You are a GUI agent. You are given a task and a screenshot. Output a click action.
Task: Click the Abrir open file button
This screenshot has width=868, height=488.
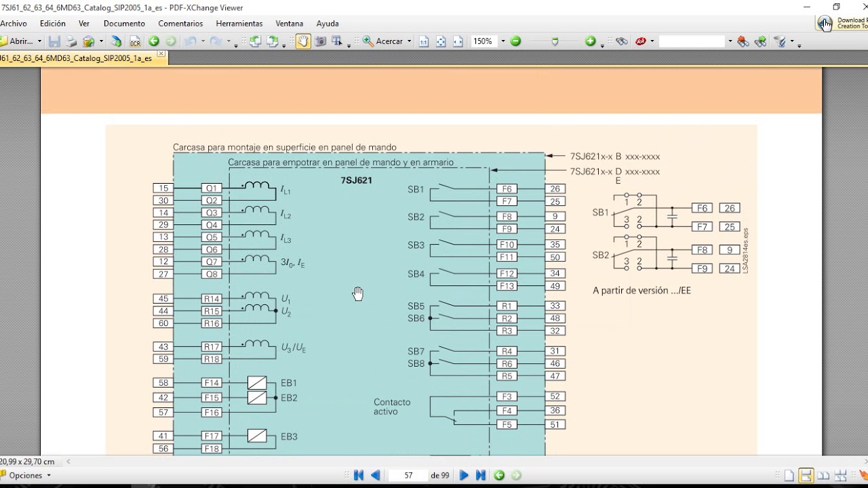pos(17,41)
